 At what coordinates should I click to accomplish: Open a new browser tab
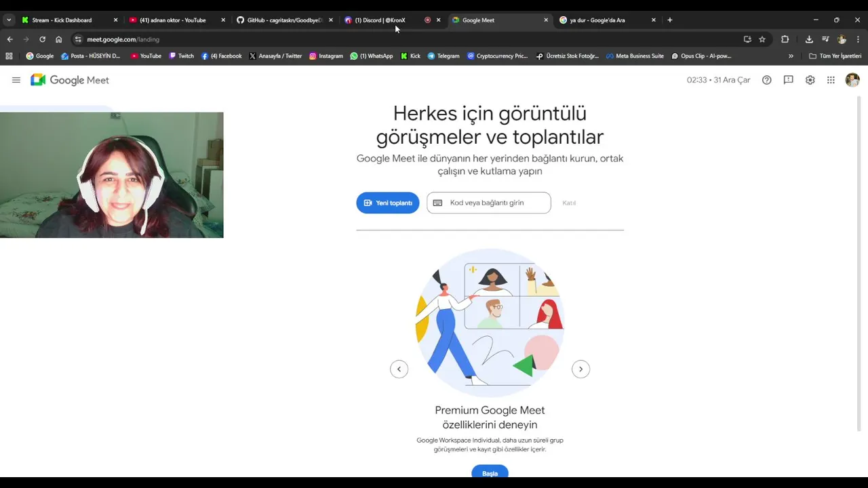pyautogui.click(x=670, y=20)
